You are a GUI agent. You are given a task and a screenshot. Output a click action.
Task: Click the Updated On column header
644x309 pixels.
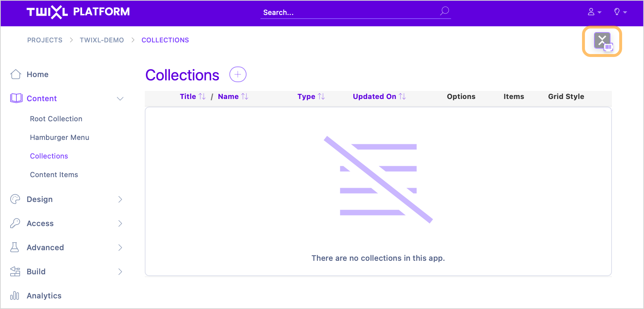pos(375,96)
